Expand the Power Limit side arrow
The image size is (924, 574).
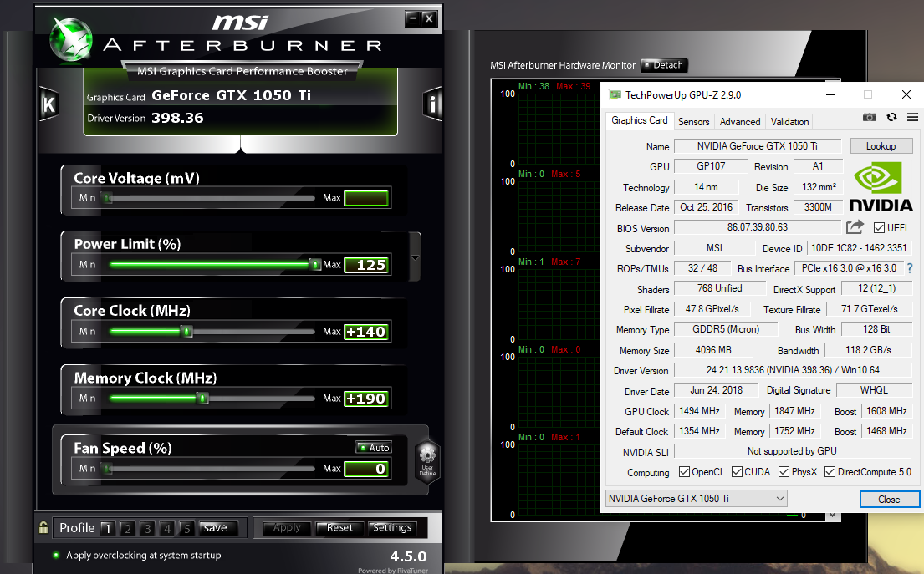(415, 257)
